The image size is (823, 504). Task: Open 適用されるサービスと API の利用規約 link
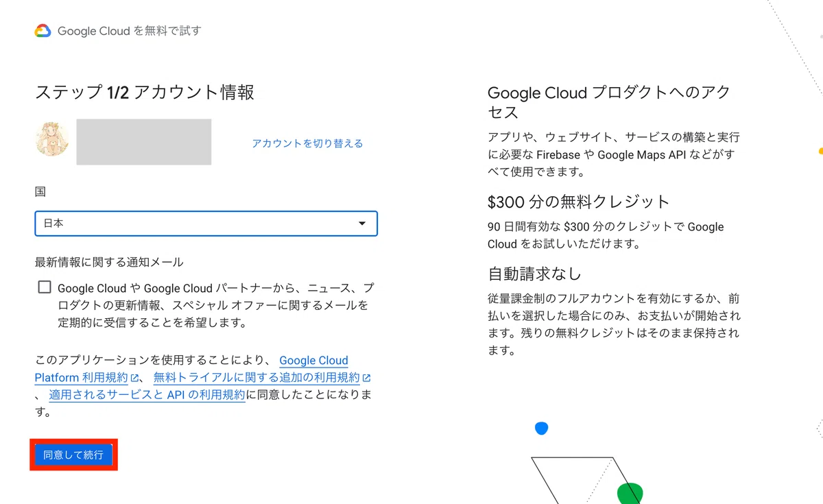pyautogui.click(x=147, y=395)
